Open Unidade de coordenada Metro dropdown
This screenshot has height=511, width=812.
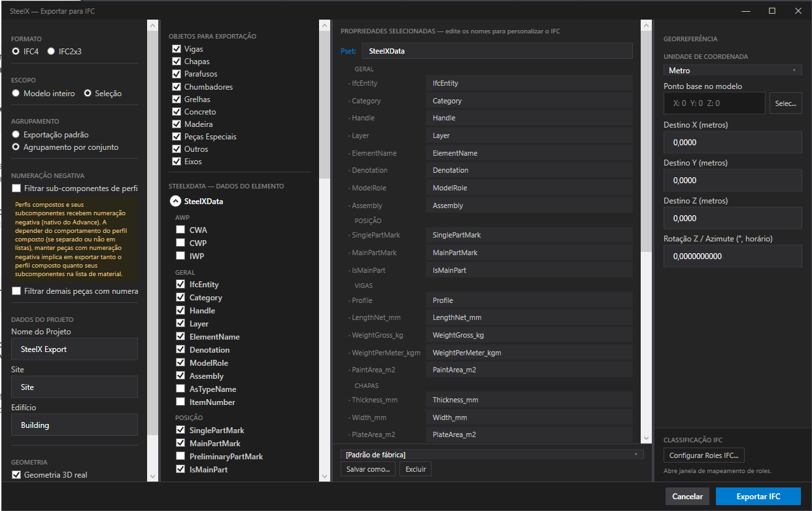(x=733, y=70)
